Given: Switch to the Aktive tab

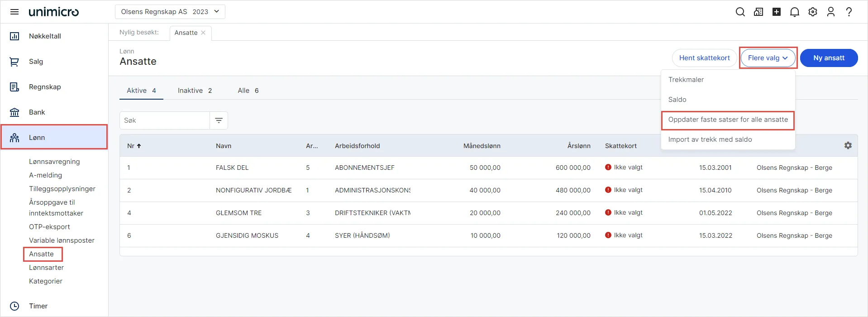Looking at the screenshot, I should (x=141, y=91).
